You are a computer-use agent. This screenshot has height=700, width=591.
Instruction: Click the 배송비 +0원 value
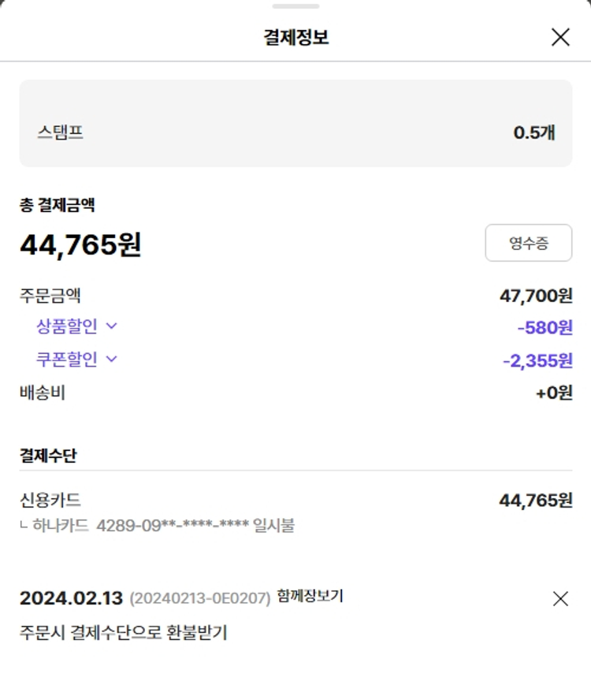click(x=554, y=393)
